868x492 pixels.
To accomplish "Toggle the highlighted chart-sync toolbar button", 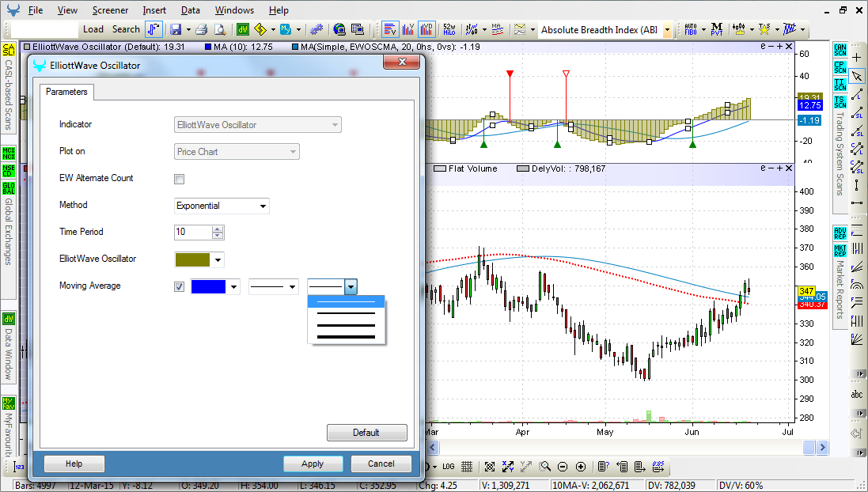I will [154, 29].
